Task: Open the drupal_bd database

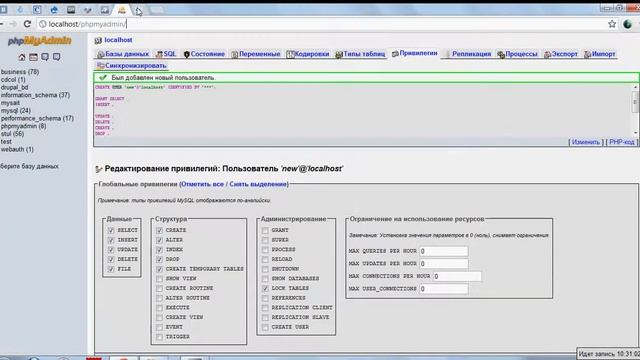Action: click(14, 87)
